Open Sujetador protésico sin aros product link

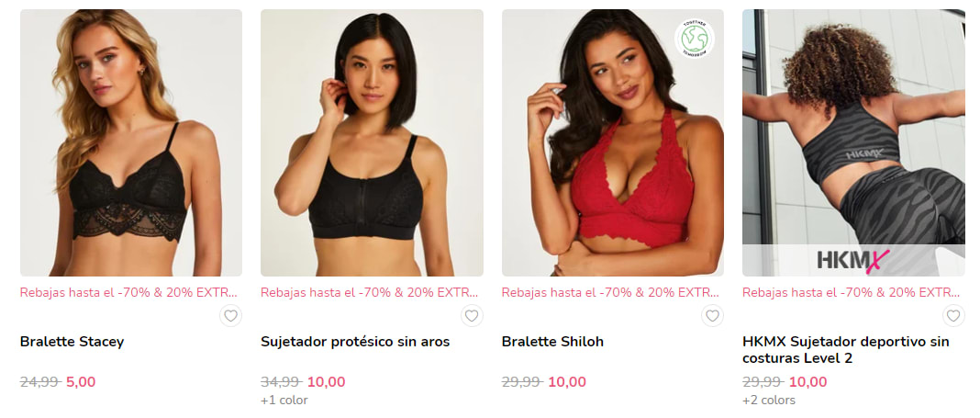pyautogui.click(x=355, y=343)
